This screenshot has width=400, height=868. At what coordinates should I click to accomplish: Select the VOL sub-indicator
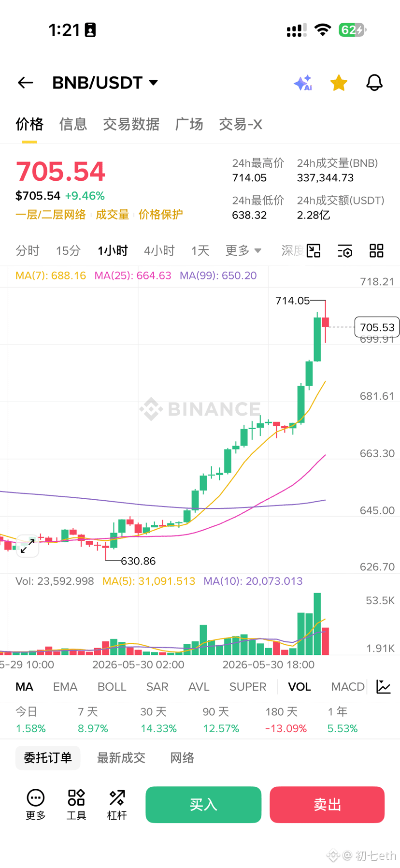pyautogui.click(x=300, y=687)
